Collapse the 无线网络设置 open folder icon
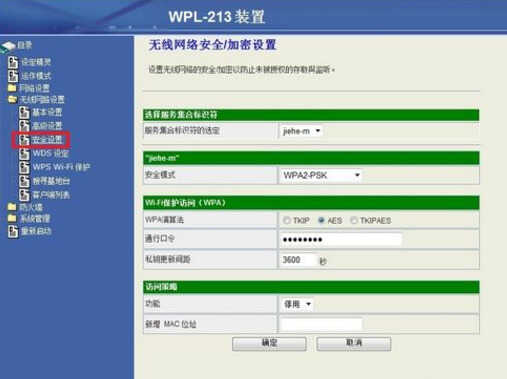 point(12,99)
